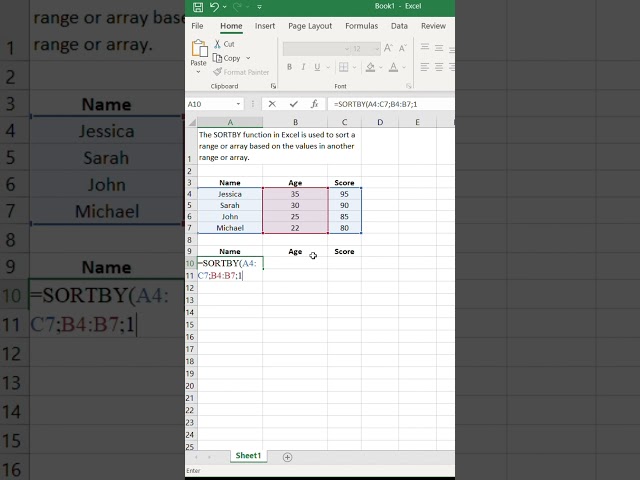Confirm formula with the checkmark icon
The height and width of the screenshot is (480, 640).
tap(293, 104)
